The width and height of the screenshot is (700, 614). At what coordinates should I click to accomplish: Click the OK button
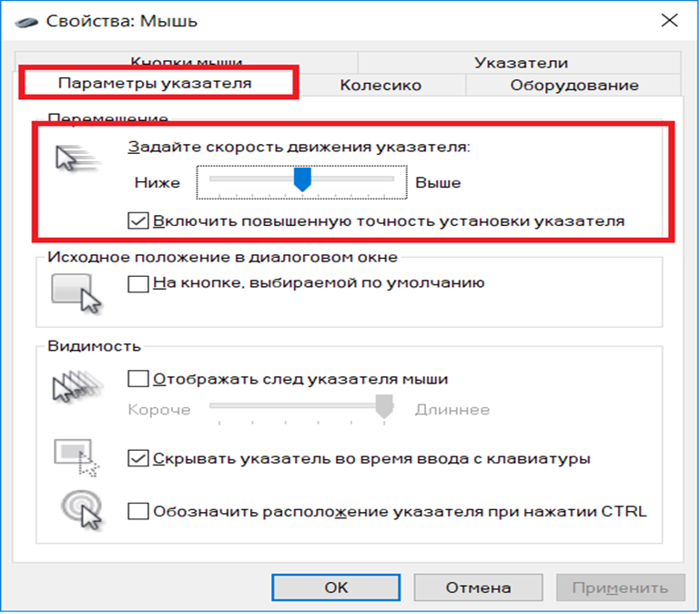click(336, 588)
